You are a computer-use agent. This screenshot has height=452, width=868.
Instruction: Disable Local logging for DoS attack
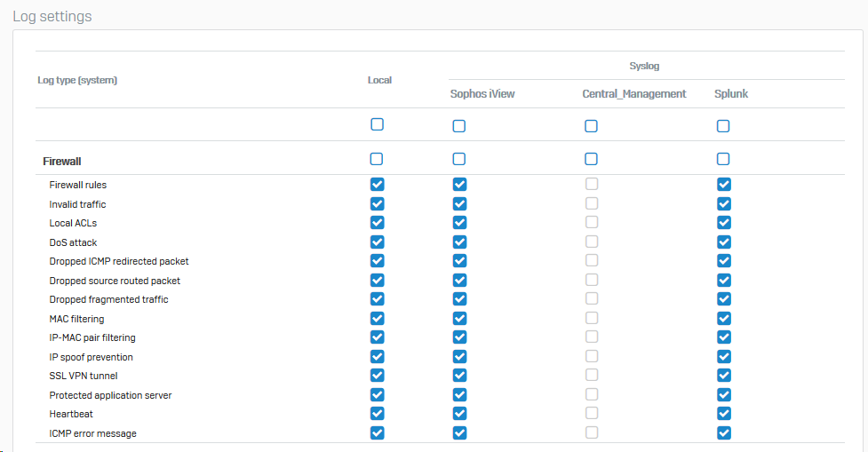[x=377, y=242]
